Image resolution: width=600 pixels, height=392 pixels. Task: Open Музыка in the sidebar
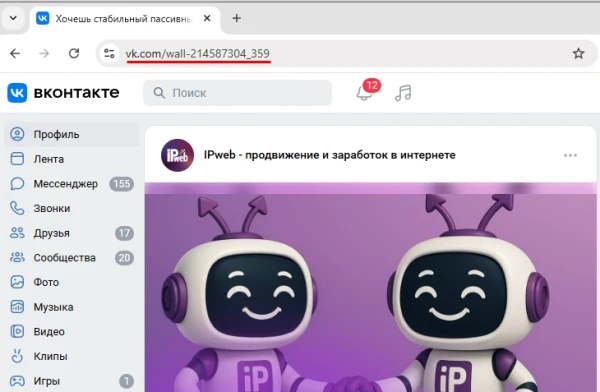tap(72, 307)
